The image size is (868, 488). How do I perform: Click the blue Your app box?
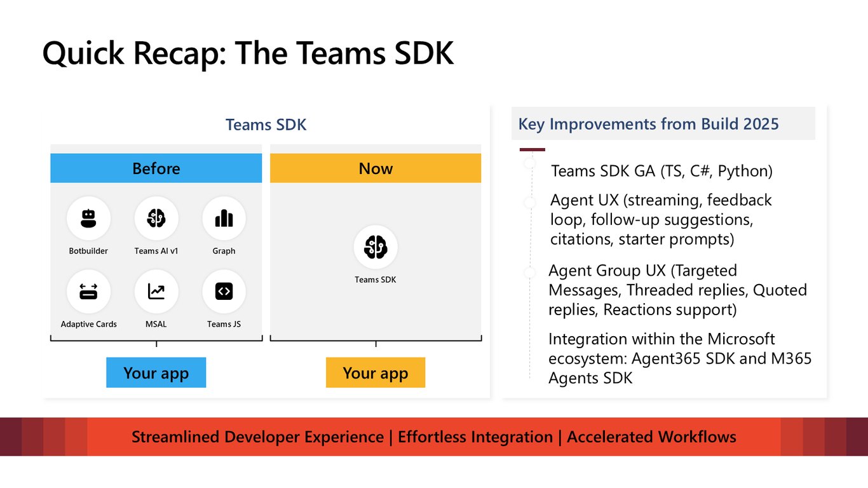(x=156, y=372)
